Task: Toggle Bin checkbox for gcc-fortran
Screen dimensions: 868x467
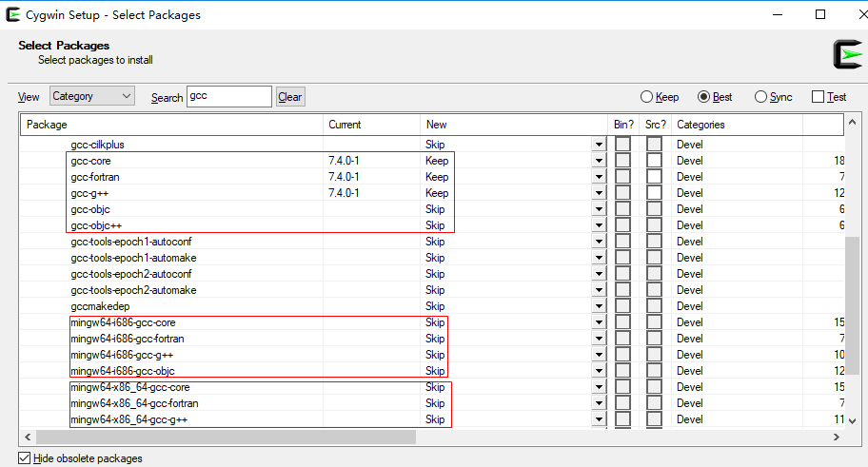Action: pos(622,177)
